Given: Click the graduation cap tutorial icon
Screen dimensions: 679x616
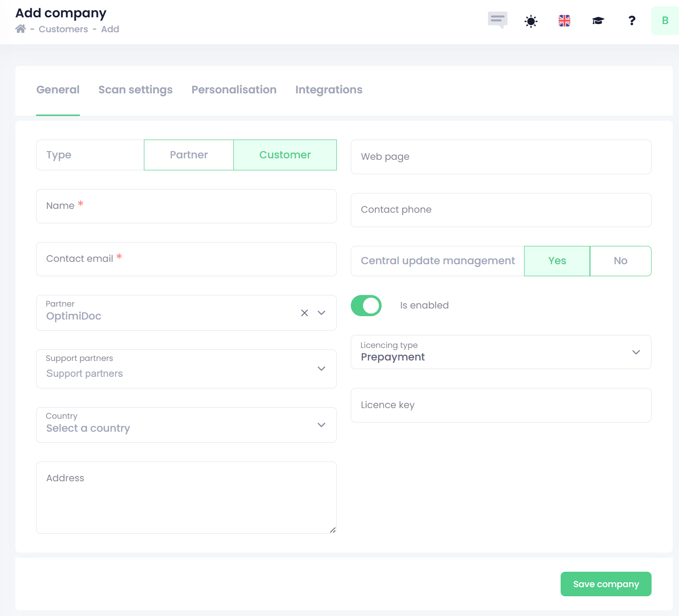Looking at the screenshot, I should pos(598,21).
